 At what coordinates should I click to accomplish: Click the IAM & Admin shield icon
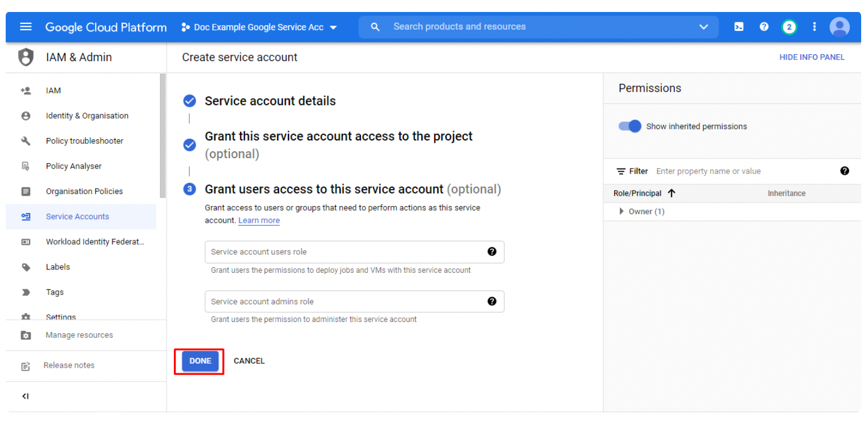(x=26, y=57)
